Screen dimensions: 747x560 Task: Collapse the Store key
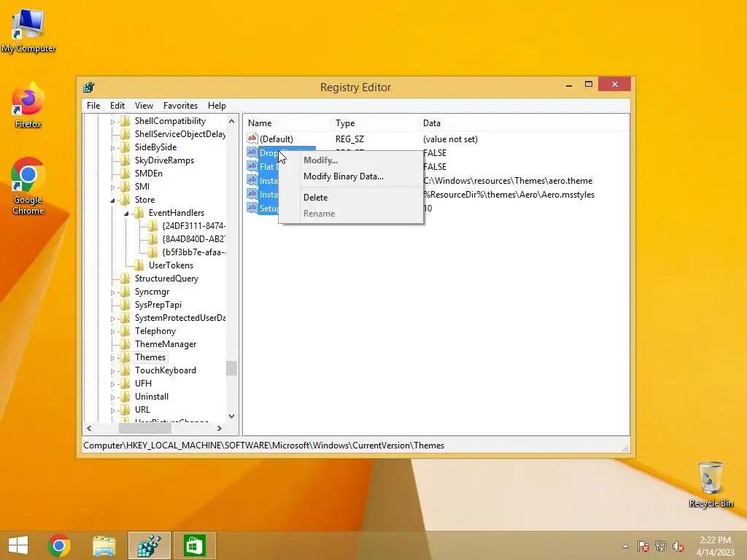pos(113,201)
